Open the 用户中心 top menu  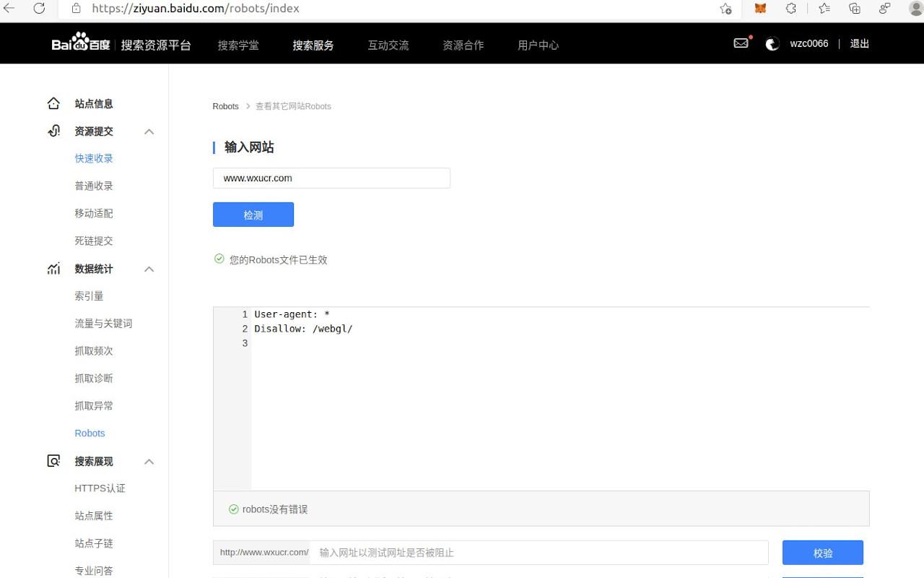[x=538, y=45]
